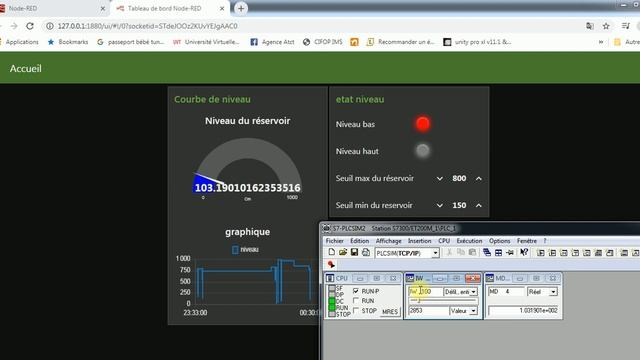Click the MRES button in CPU window
640x360 pixels.
pyautogui.click(x=389, y=311)
